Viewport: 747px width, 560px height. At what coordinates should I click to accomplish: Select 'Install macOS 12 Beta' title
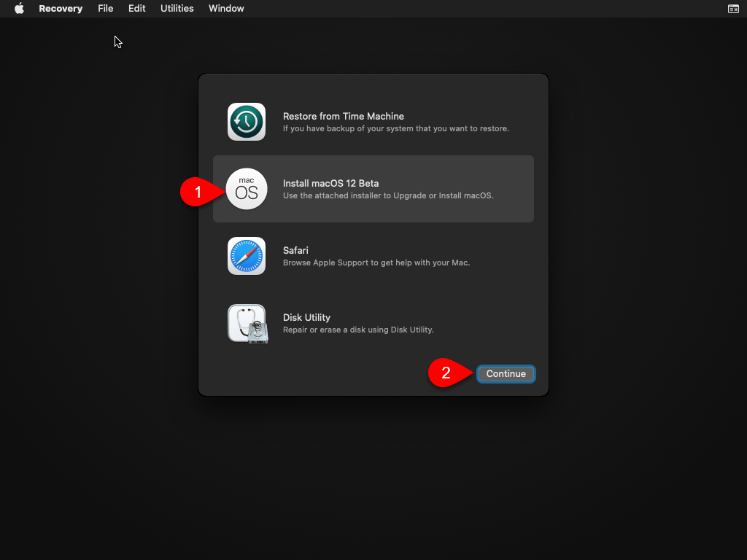tap(330, 183)
